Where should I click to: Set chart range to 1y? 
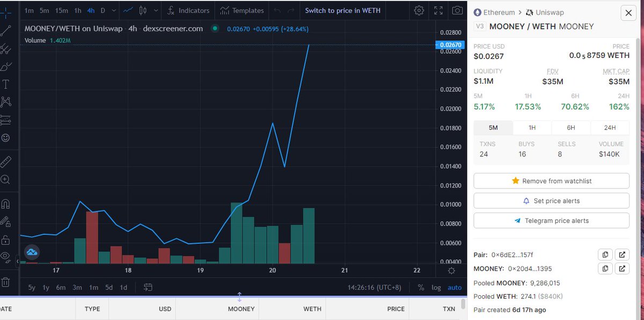click(x=46, y=287)
